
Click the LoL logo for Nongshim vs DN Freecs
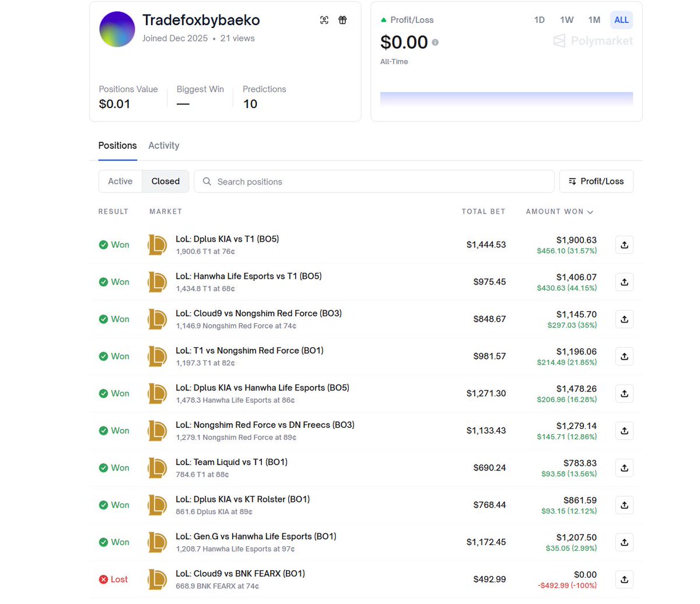(x=157, y=431)
